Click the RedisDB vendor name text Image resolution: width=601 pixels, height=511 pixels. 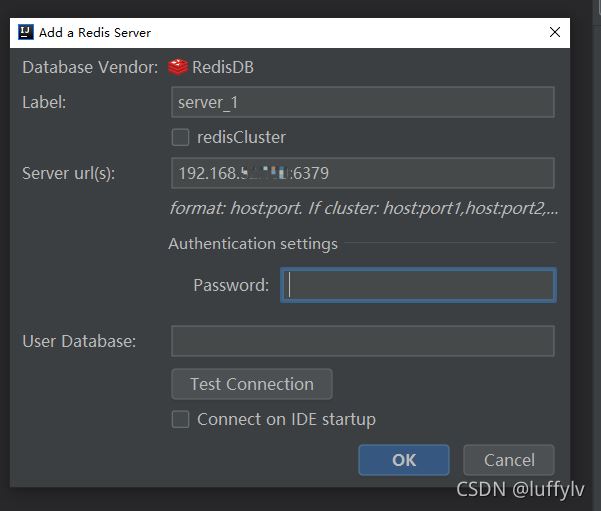tap(223, 67)
